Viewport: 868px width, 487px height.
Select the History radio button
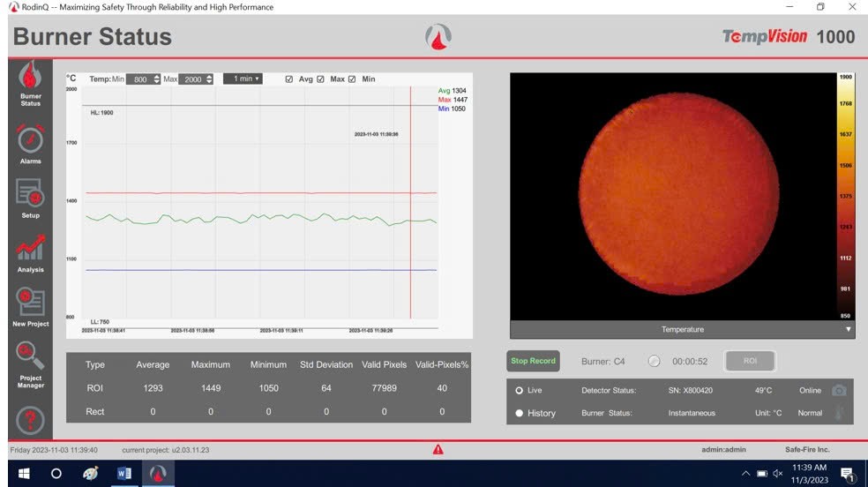pyautogui.click(x=519, y=413)
